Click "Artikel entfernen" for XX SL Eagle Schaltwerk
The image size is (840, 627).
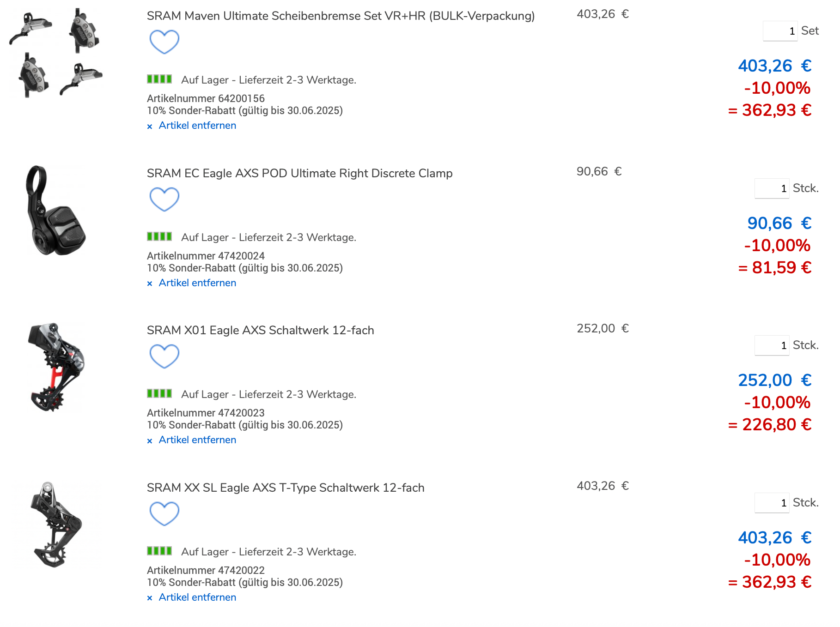tap(197, 597)
